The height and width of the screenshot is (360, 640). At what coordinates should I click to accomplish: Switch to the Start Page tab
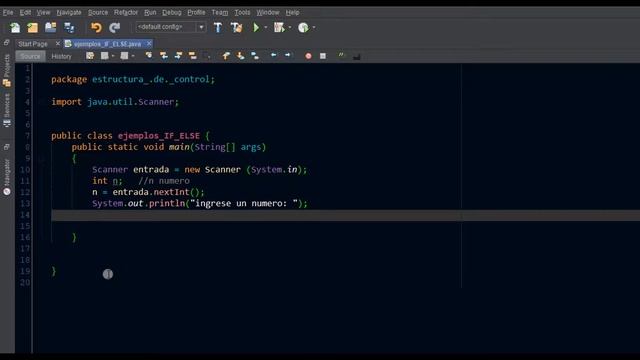click(33, 44)
